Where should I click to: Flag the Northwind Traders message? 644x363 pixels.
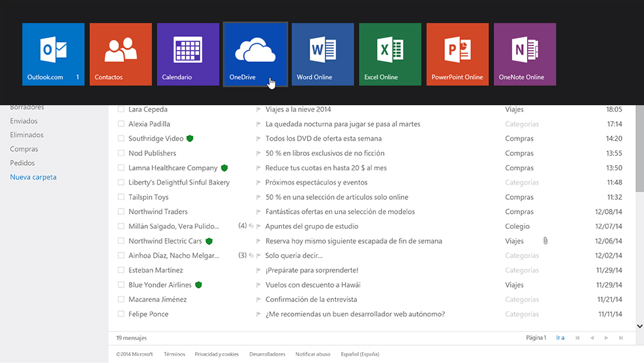coord(258,212)
